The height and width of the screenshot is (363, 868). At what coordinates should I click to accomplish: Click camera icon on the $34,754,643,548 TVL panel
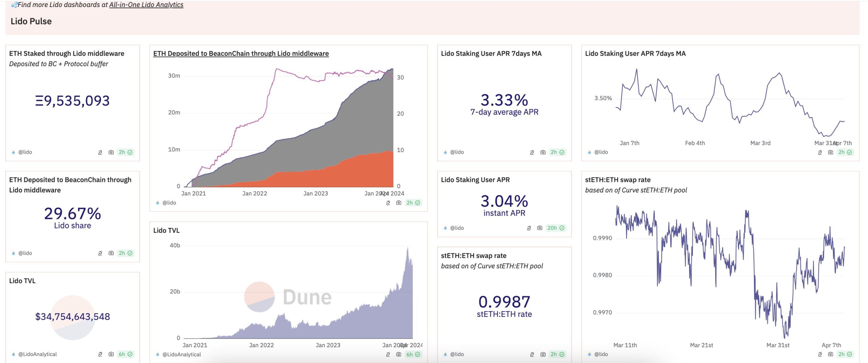(111, 354)
